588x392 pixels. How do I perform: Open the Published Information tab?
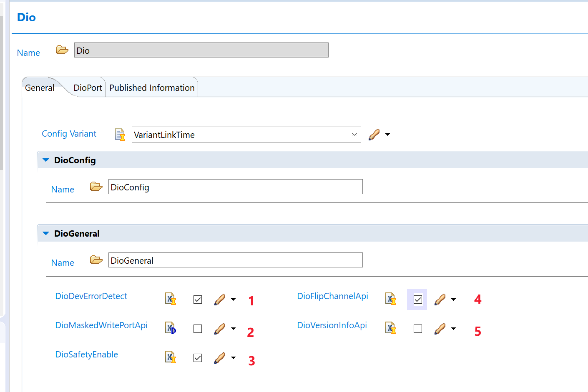[x=152, y=88]
